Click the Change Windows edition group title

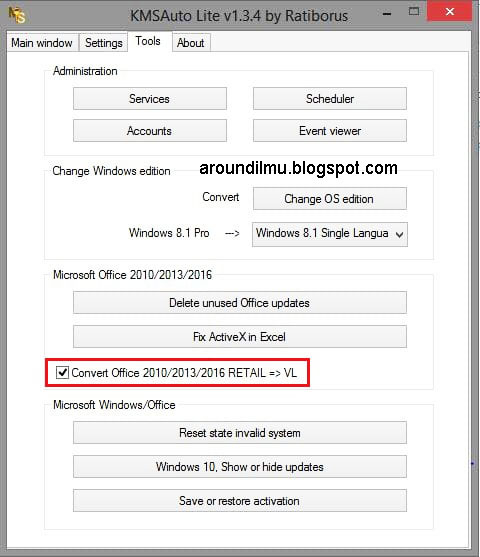pos(111,171)
